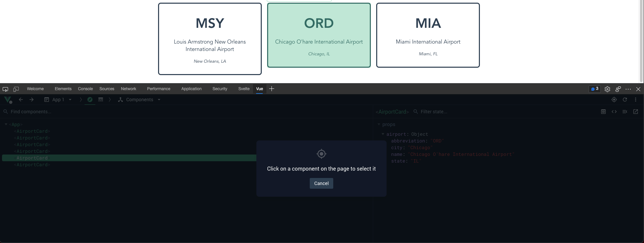644x243 pixels.
Task: Click the issues counter badge showing 3
Action: (x=595, y=89)
